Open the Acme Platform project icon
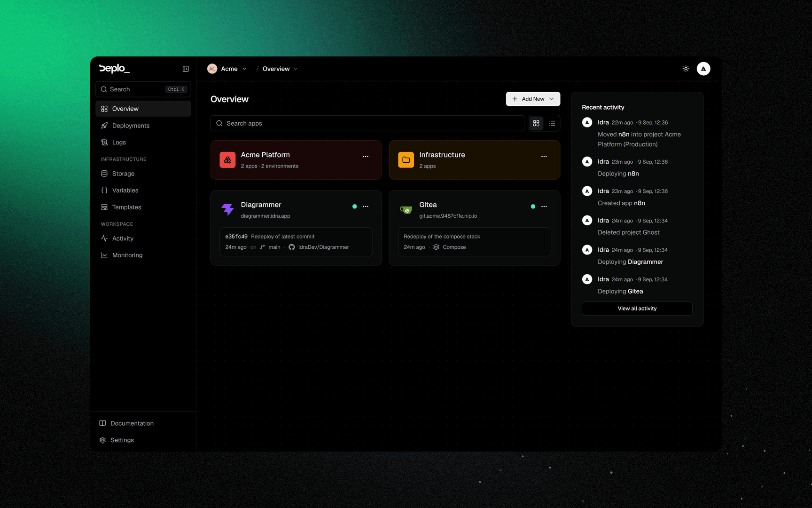Viewport: 812px width, 508px height. (x=227, y=160)
